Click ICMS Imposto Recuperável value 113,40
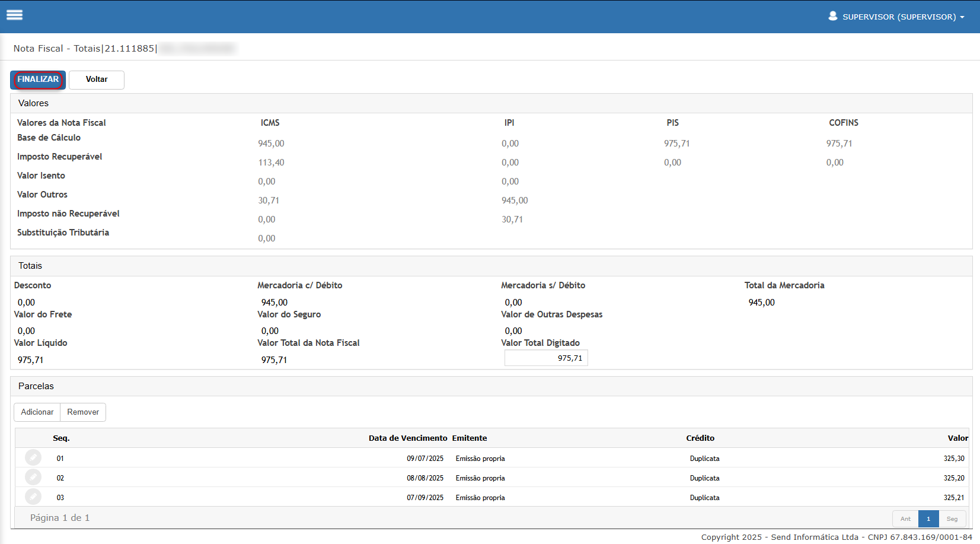 coord(271,163)
